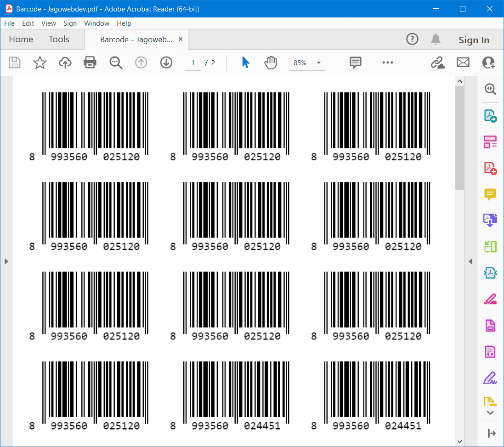Open purple Protect PDF tool
504x447 pixels.
click(x=490, y=326)
